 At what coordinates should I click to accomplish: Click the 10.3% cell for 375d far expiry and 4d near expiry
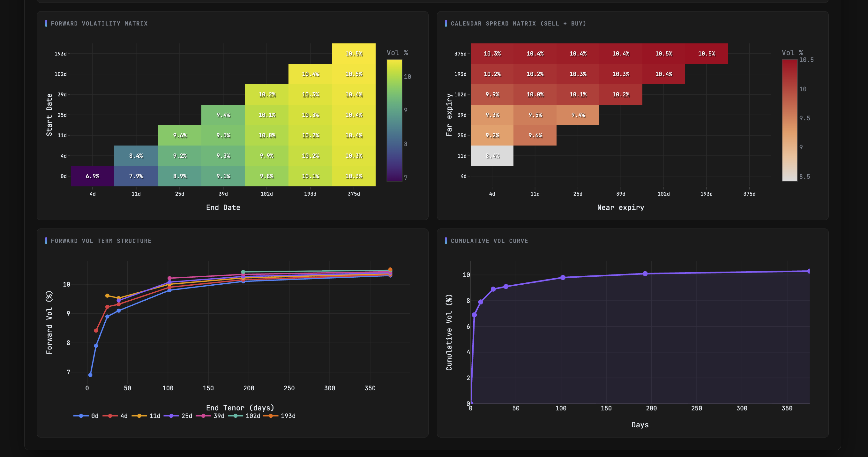click(492, 53)
